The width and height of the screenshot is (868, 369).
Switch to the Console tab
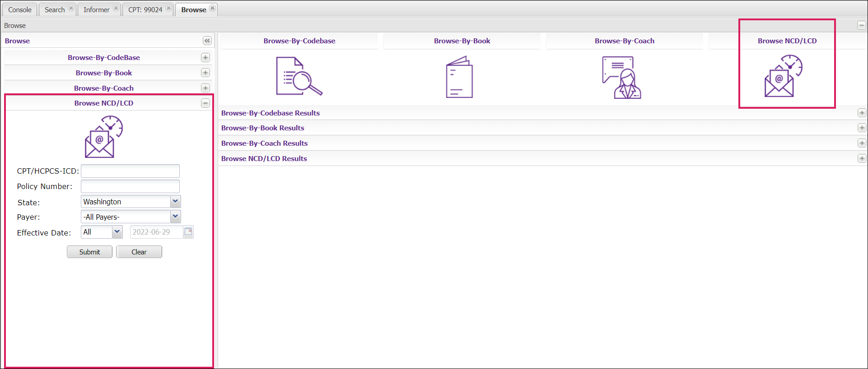pyautogui.click(x=20, y=10)
